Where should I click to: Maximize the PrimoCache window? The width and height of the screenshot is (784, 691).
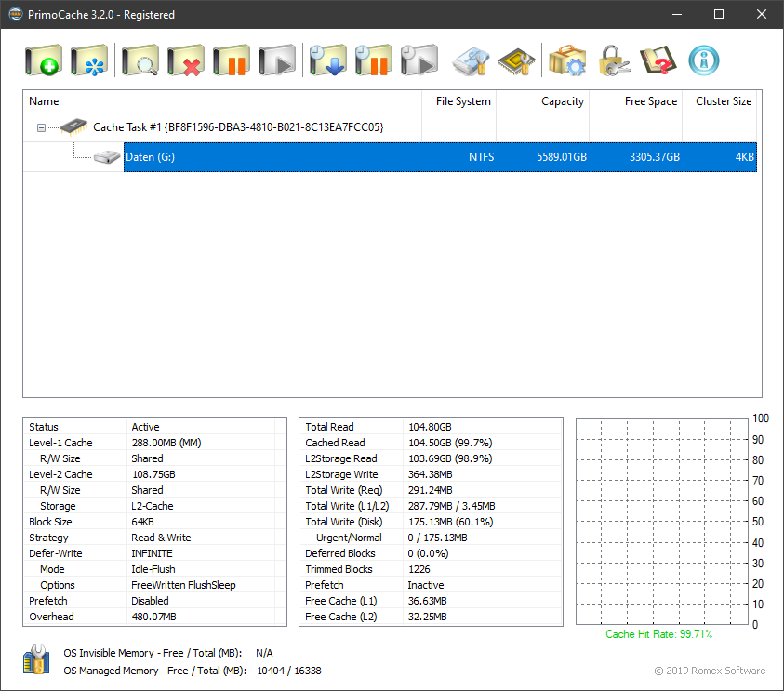coord(719,14)
